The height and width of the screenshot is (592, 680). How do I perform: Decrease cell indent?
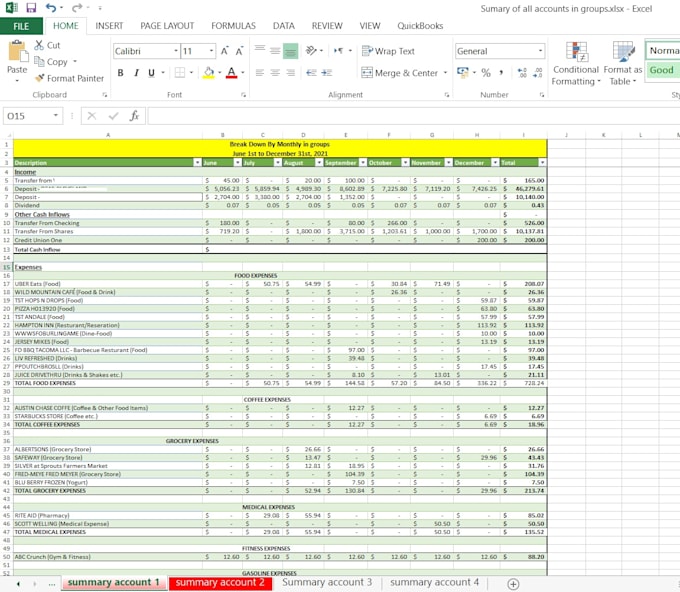[x=311, y=72]
